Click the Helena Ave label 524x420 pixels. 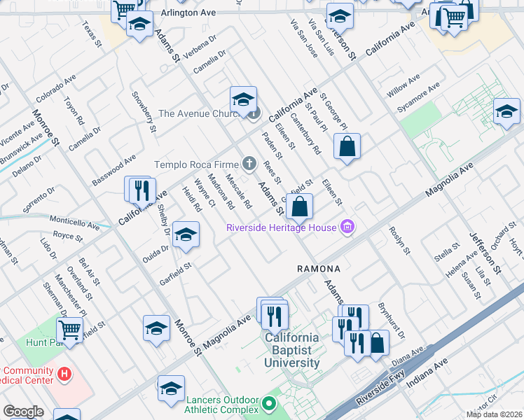462,264
